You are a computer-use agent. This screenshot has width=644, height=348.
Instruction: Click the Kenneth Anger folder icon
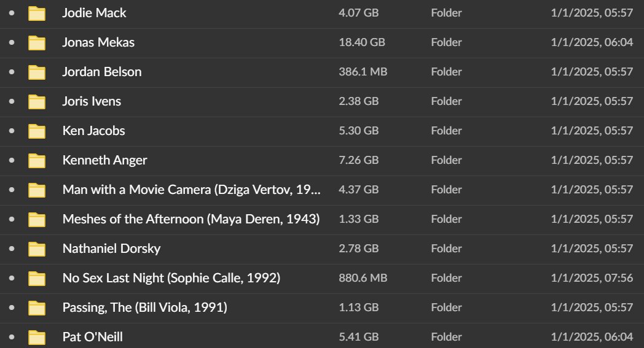tap(37, 161)
